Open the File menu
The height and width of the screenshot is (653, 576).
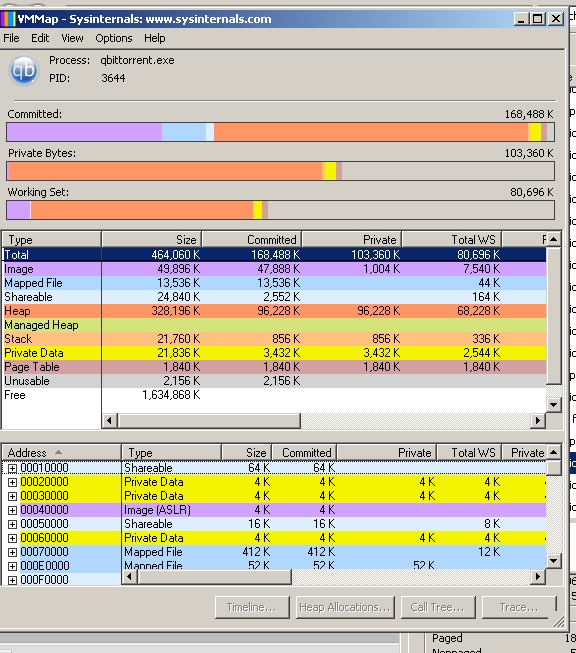click(x=11, y=38)
